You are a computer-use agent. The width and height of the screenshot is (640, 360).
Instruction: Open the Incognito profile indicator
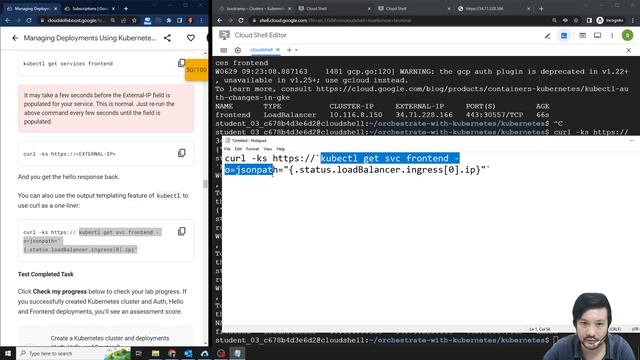(610, 20)
